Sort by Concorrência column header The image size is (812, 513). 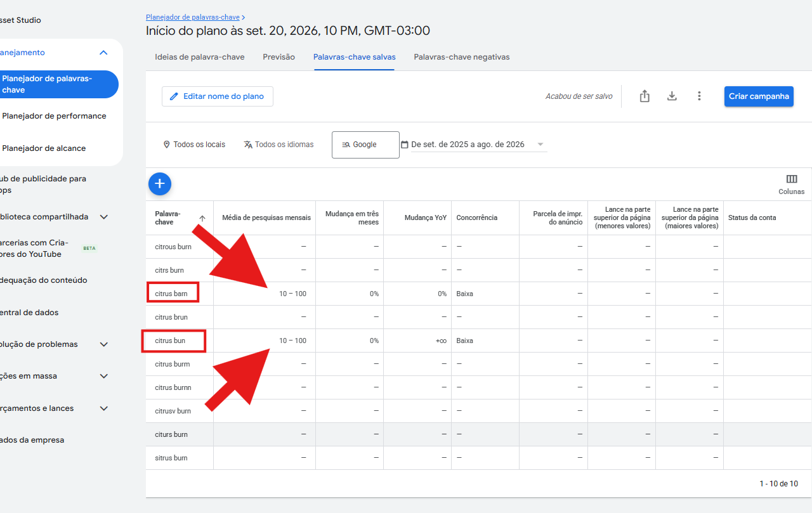(477, 218)
